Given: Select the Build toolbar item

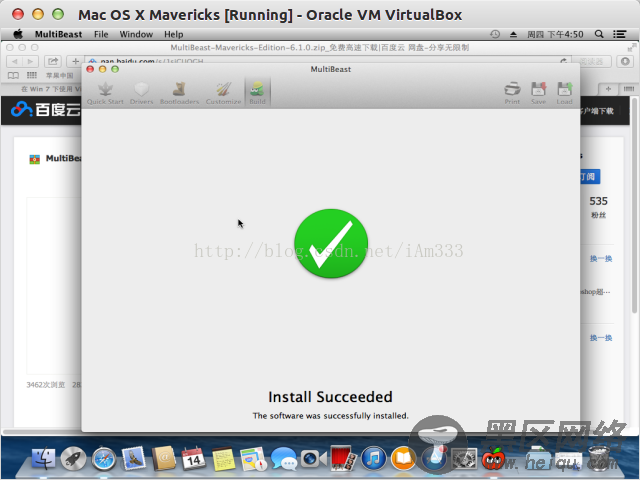Looking at the screenshot, I should click(257, 93).
